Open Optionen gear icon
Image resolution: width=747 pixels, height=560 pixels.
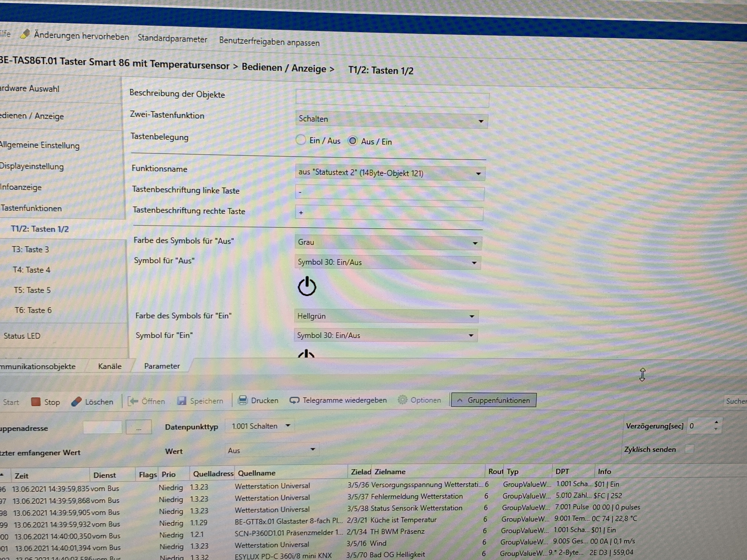tap(402, 400)
